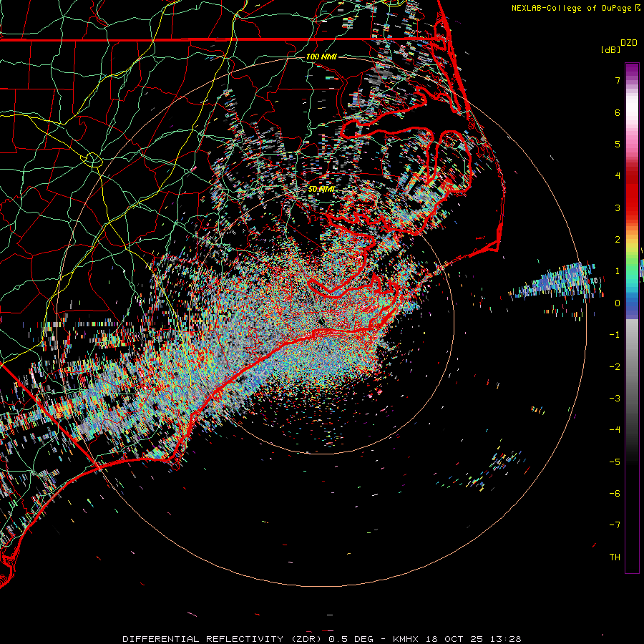
Task: Click the purple top of the color bar
Action: click(x=632, y=71)
